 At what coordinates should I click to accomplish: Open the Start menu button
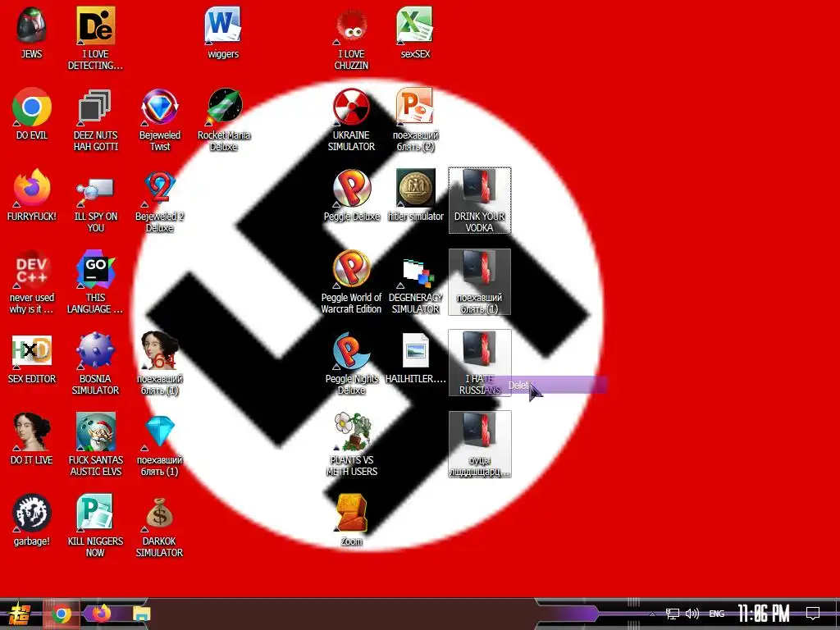pos(20,614)
